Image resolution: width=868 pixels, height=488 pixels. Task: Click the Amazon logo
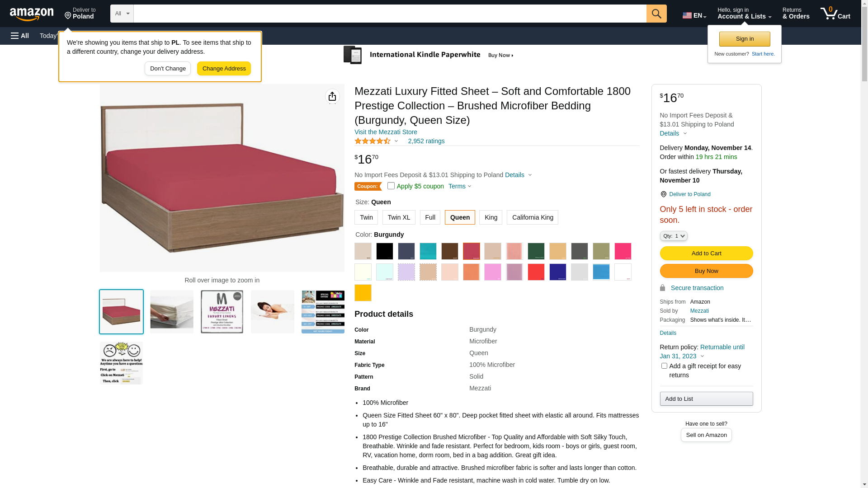(x=32, y=14)
